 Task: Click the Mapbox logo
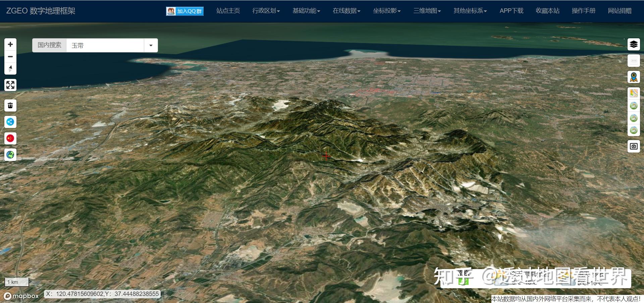21,296
